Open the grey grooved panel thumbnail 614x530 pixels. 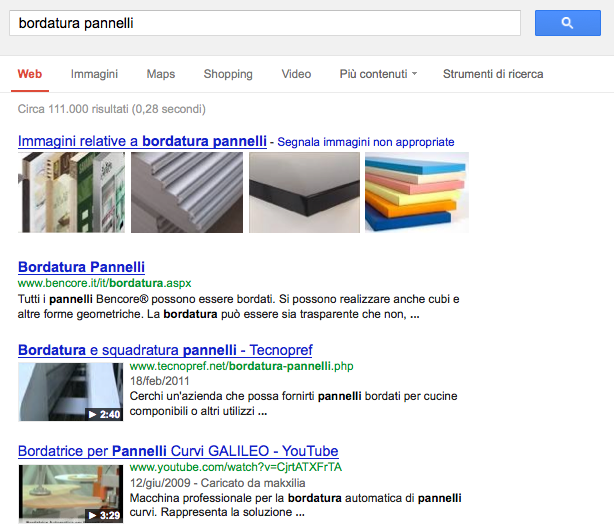[187, 192]
